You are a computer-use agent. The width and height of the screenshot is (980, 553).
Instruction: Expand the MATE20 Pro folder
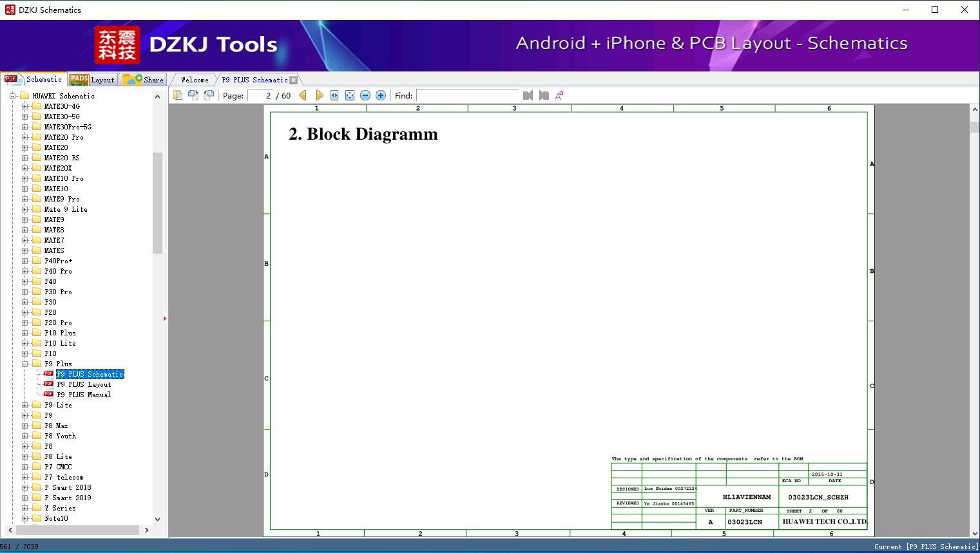(x=24, y=137)
